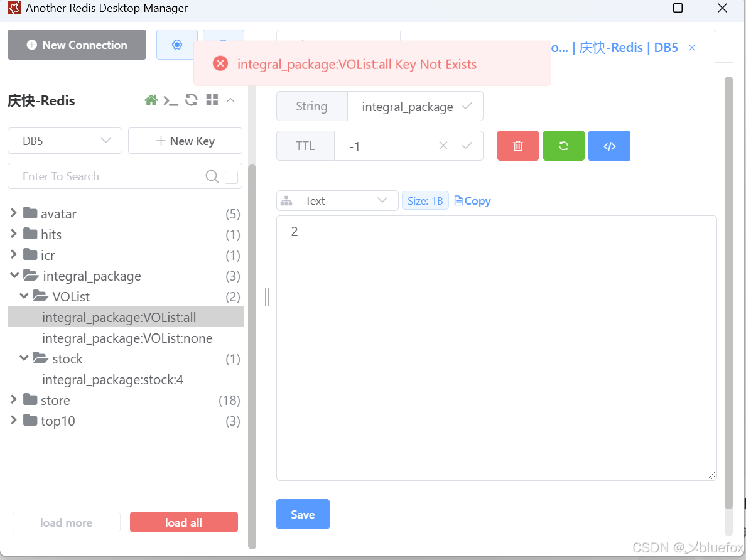Click the home icon for 庆快-Redis
746x560 pixels.
pyautogui.click(x=151, y=100)
